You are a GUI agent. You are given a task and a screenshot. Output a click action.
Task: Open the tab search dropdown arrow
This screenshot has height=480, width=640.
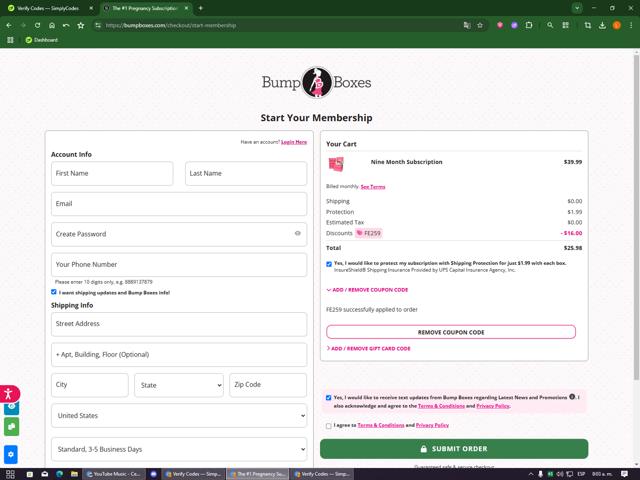(577, 8)
